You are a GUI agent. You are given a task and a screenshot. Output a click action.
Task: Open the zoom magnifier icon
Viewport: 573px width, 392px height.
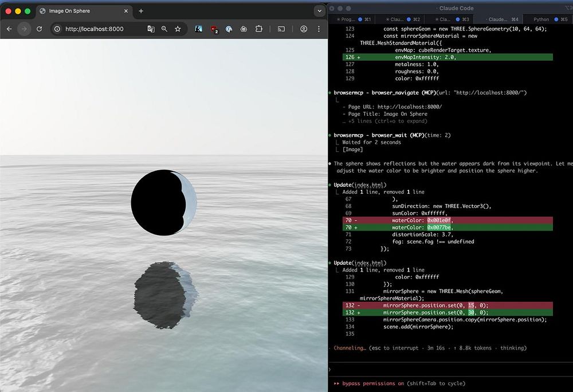(164, 29)
